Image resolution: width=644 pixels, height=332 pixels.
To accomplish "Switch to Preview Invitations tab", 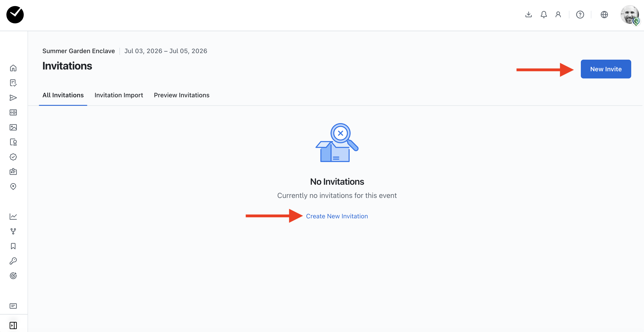I will click(182, 95).
